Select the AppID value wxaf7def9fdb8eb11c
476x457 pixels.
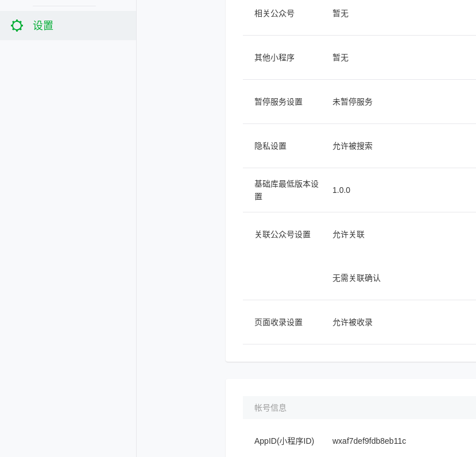369,441
